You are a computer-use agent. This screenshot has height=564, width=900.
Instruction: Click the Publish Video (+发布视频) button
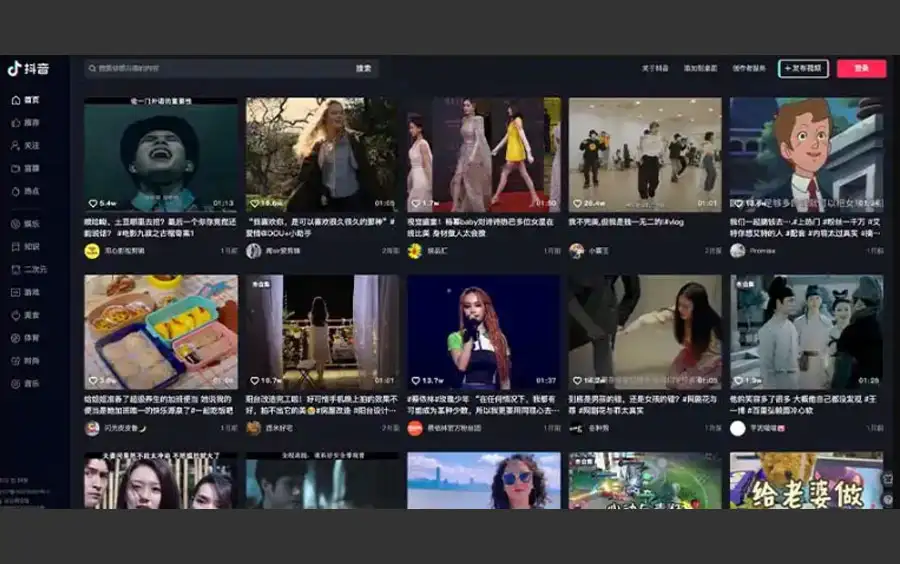tap(803, 69)
